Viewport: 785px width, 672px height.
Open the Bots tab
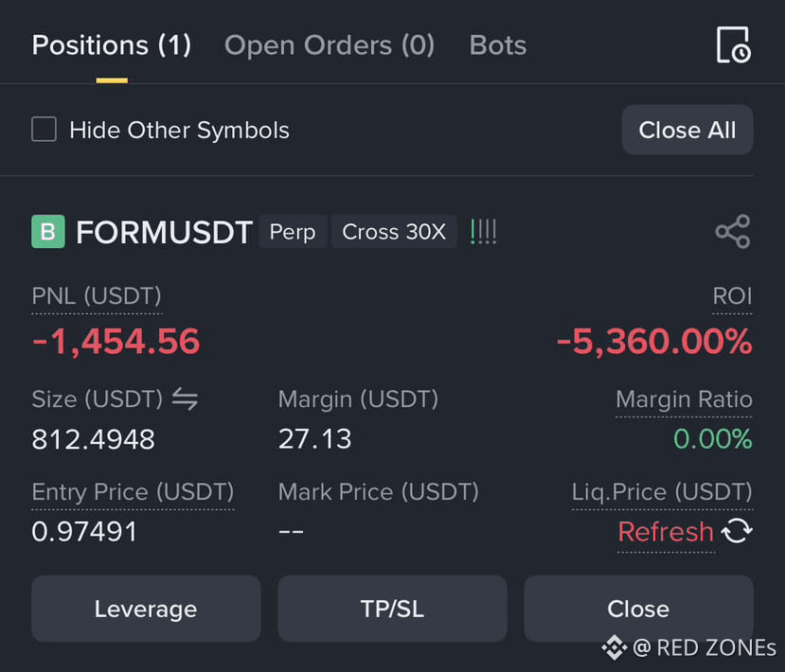click(x=498, y=45)
